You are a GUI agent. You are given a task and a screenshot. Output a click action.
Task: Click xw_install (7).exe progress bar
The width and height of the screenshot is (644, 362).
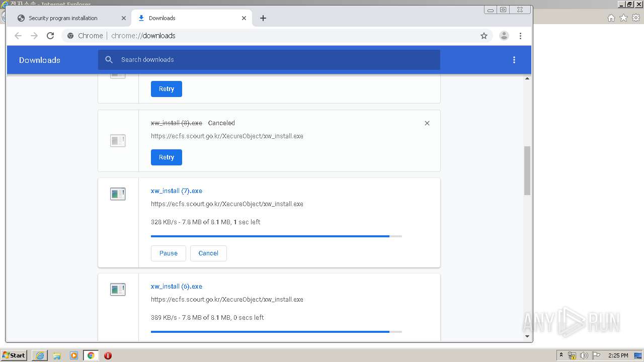[x=276, y=236]
